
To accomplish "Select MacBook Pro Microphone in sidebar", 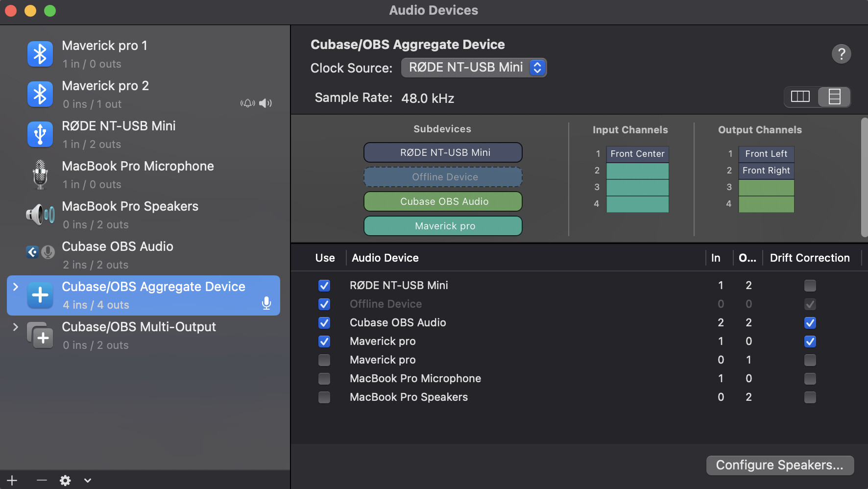I will pos(138,174).
